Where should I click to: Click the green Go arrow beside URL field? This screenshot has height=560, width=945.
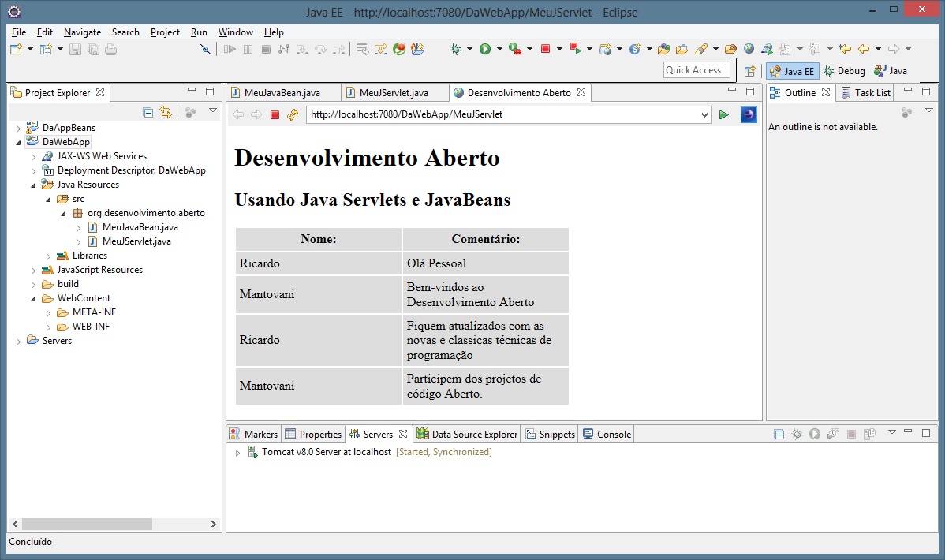[724, 115]
